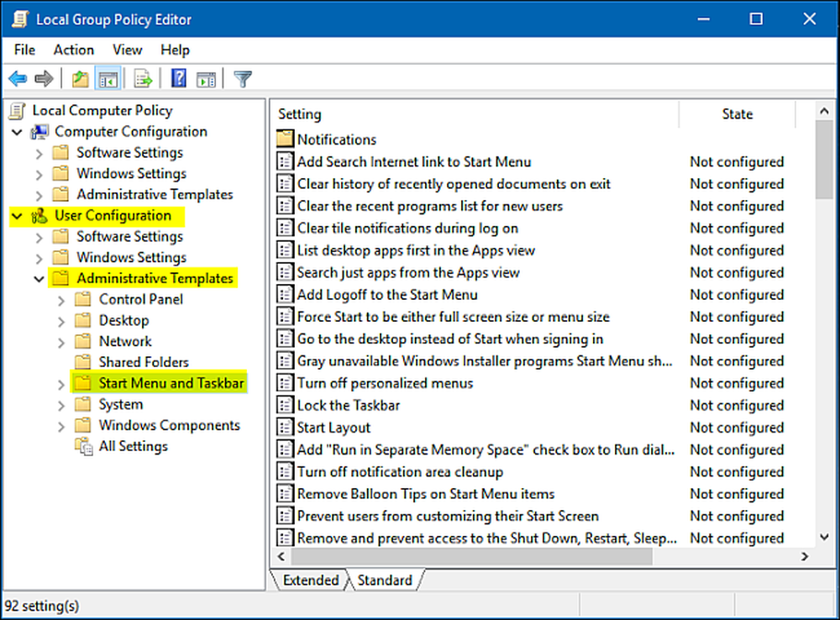Select 'Force Start to be either full screen' setting
840x620 pixels.
pos(454,317)
